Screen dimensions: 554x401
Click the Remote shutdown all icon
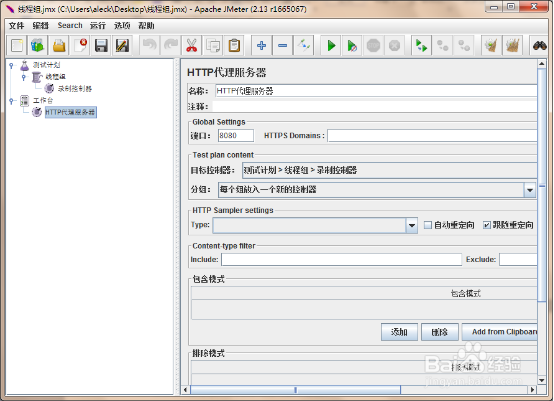click(x=464, y=46)
